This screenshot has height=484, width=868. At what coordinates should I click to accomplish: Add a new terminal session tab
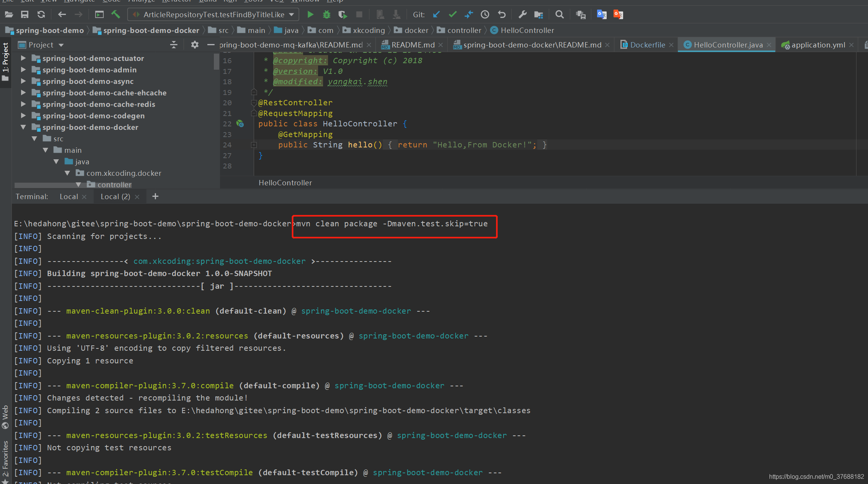coord(155,196)
